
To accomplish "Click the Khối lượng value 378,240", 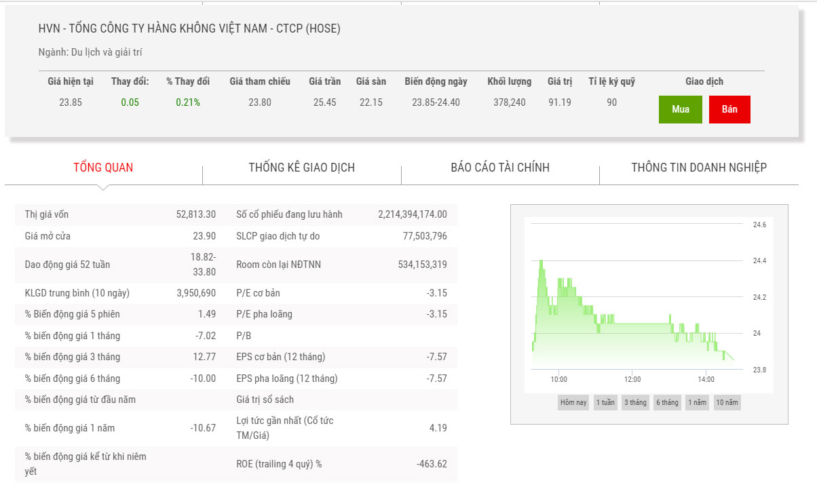I will [509, 102].
